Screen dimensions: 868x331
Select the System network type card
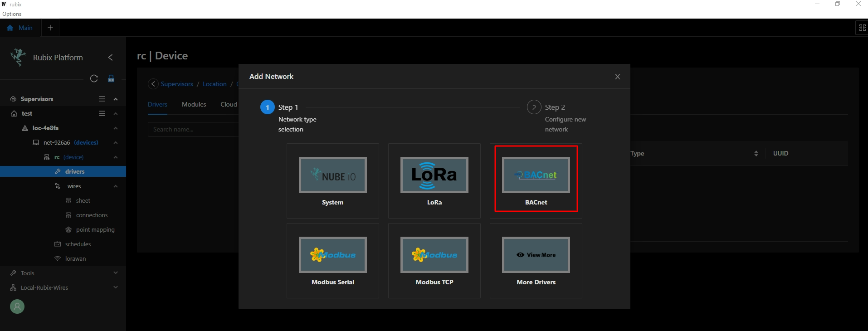(332, 181)
